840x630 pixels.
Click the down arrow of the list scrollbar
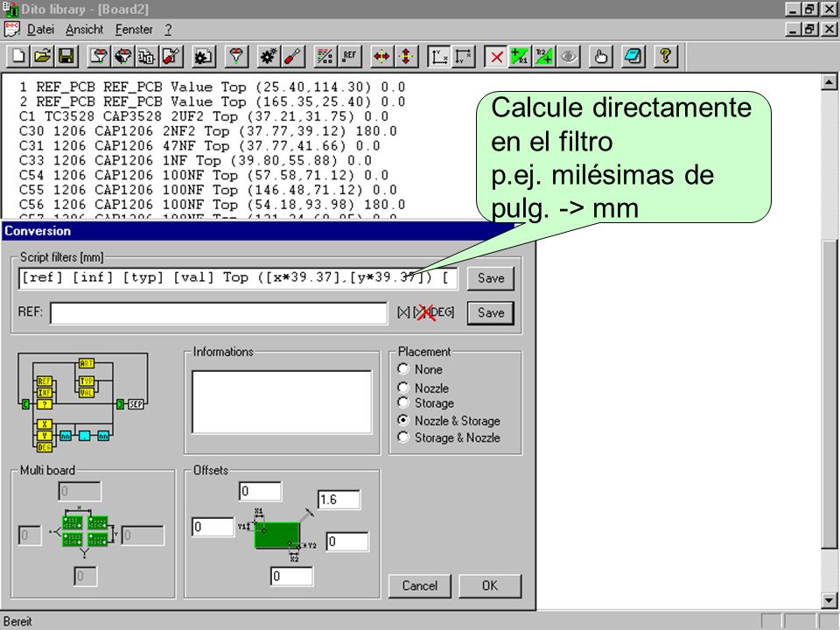click(829, 600)
